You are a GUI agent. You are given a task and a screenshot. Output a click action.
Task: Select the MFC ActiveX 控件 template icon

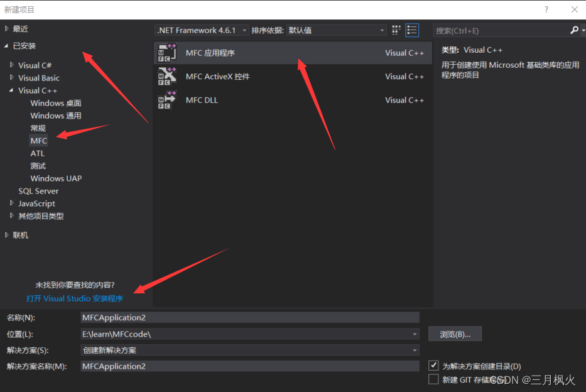point(166,76)
